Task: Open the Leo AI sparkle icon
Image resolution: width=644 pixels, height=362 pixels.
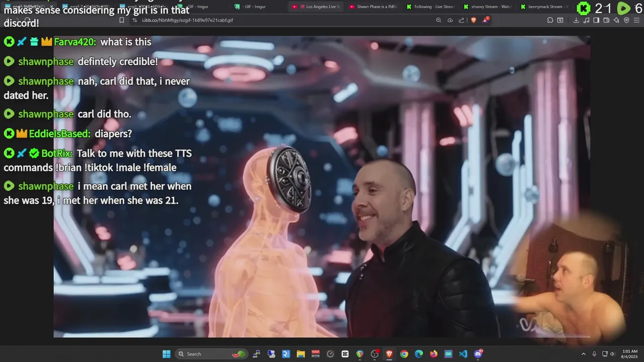Action: [616, 20]
